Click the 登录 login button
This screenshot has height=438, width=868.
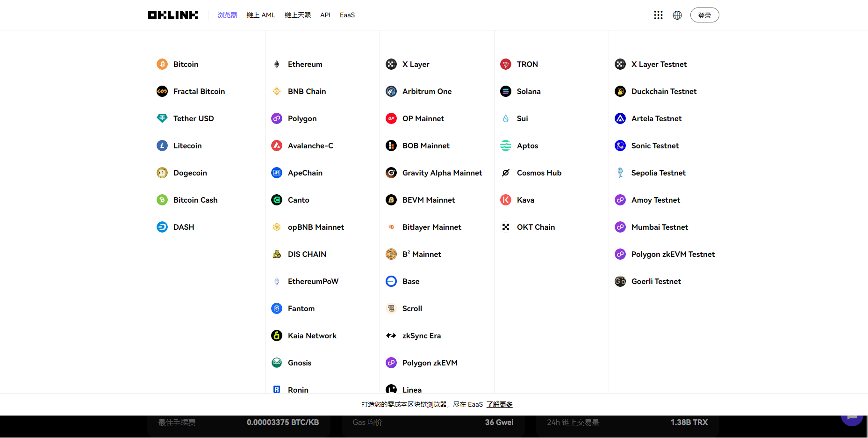pos(704,15)
